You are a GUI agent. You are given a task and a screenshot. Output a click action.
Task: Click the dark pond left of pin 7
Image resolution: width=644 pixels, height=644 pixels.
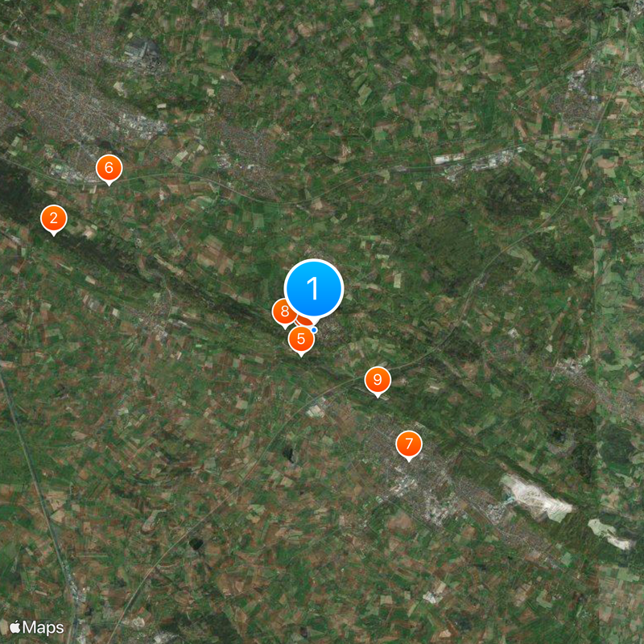pyautogui.click(x=288, y=454)
